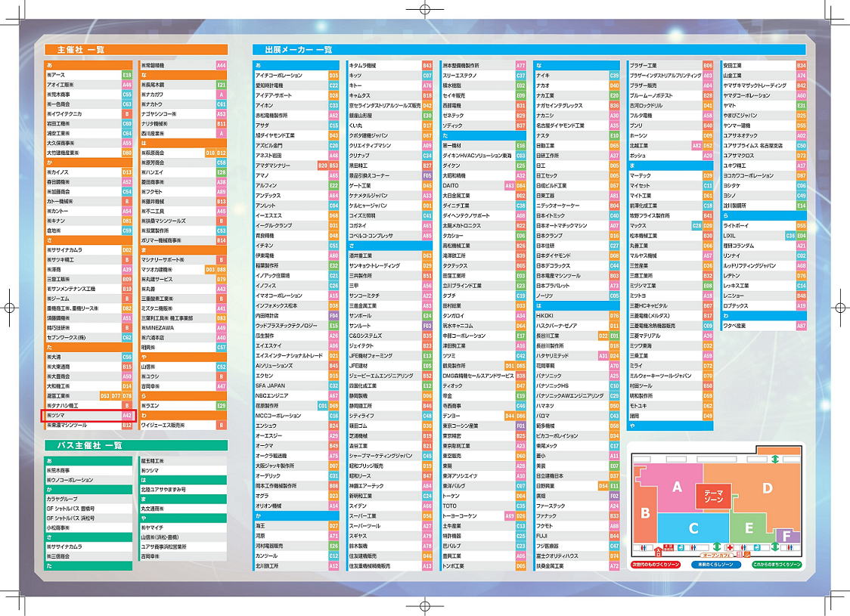Click the 未来のくらしゾーン legend pill
The image size is (850, 616).
pyautogui.click(x=715, y=565)
